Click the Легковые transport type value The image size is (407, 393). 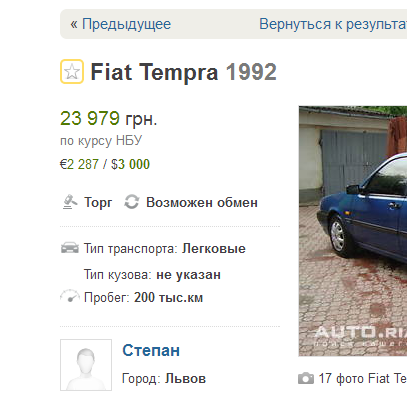tap(214, 249)
